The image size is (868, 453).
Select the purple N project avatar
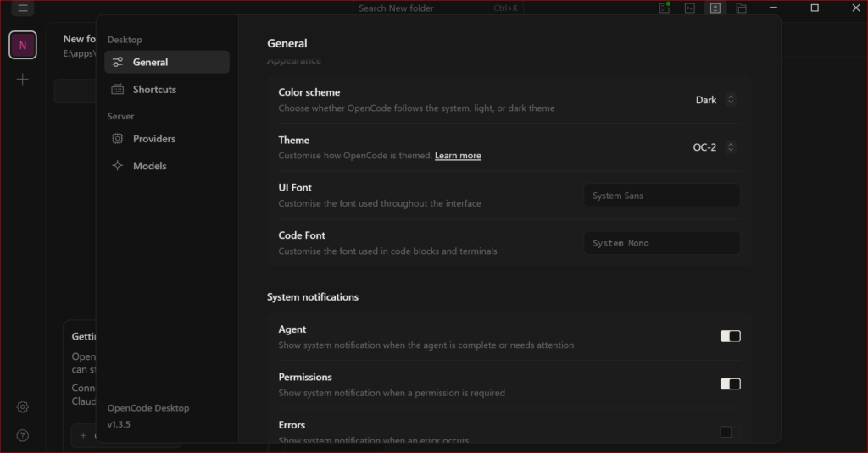pos(23,46)
